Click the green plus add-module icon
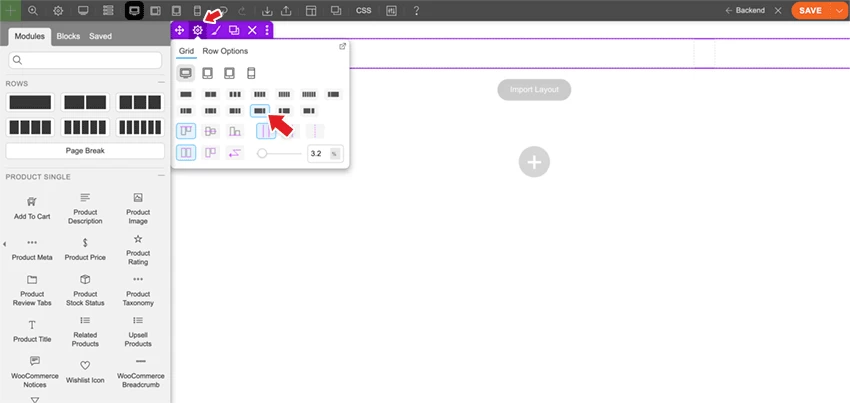The height and width of the screenshot is (403, 850). (10, 10)
